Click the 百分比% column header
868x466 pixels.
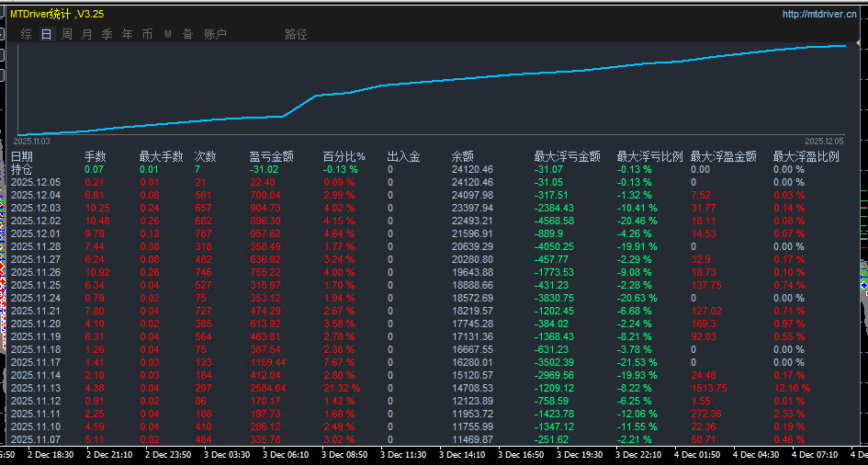344,157
